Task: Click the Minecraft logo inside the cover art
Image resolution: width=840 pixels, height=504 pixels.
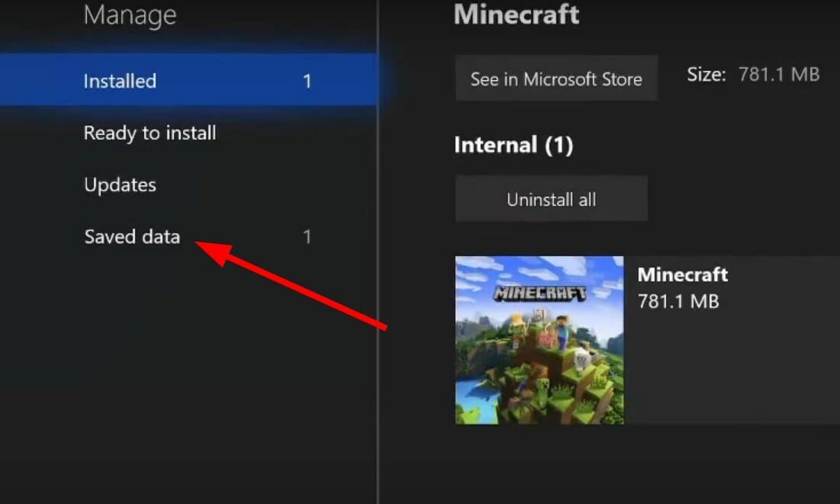Action: click(x=539, y=293)
